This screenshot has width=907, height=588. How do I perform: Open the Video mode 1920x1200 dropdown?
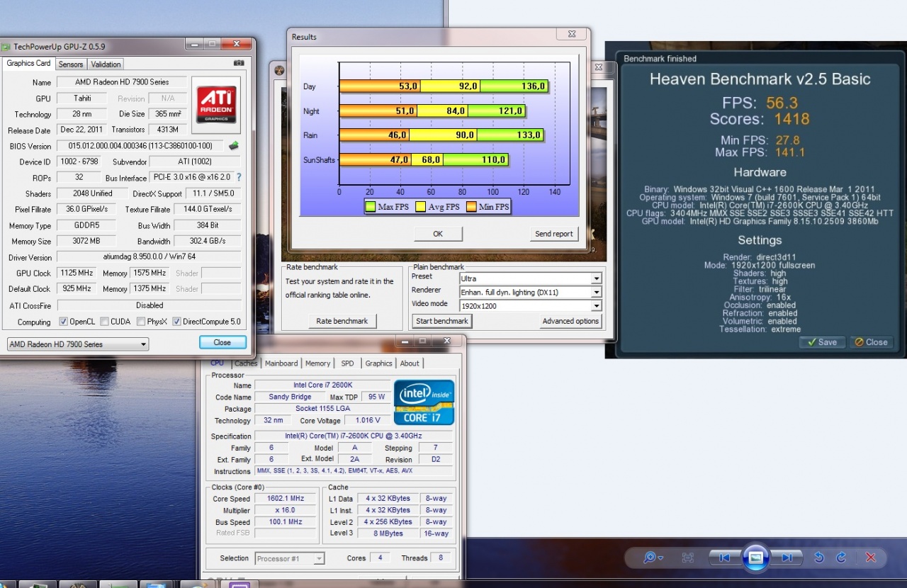(x=531, y=306)
